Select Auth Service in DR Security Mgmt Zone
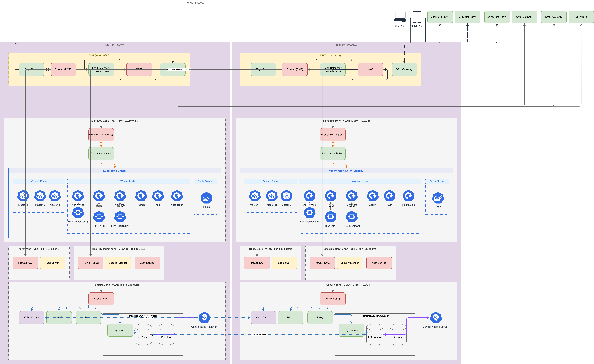Screen dimensions: 594x364 [x=379, y=263]
